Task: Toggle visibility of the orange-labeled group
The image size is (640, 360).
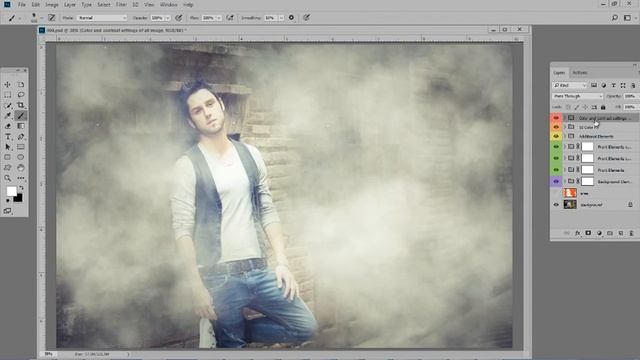Action: pos(556,127)
